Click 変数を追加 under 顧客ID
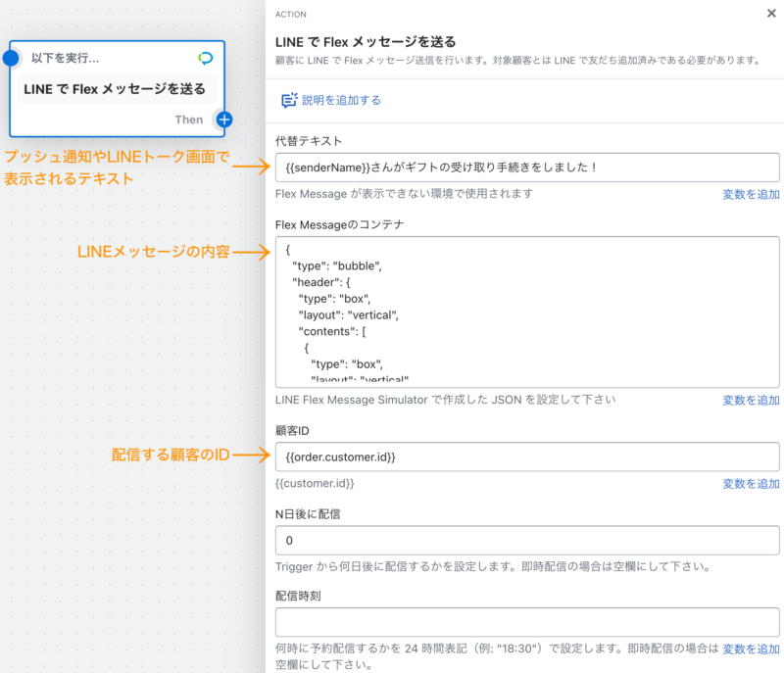784x673 pixels. [751, 484]
